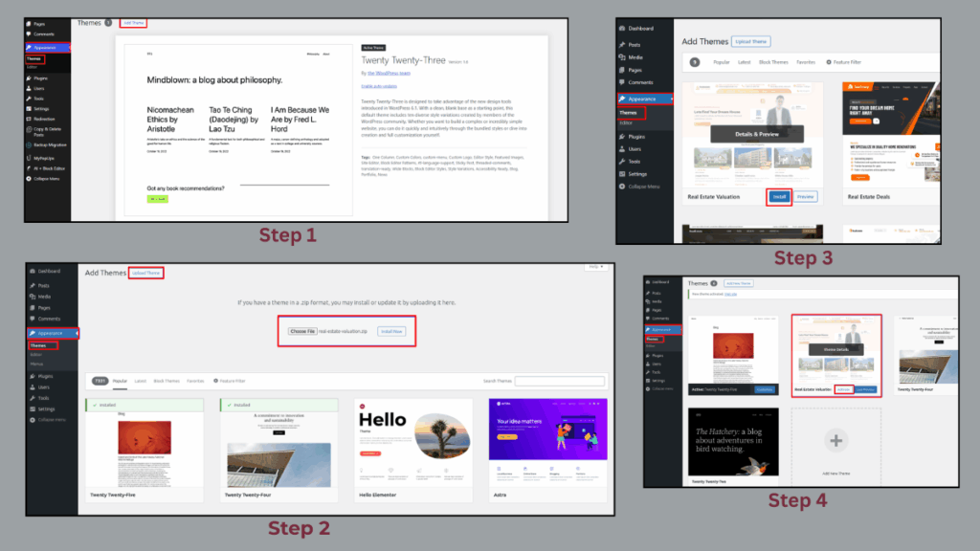
Task: Click plus icon on Add New Theme tile
Action: [837, 441]
